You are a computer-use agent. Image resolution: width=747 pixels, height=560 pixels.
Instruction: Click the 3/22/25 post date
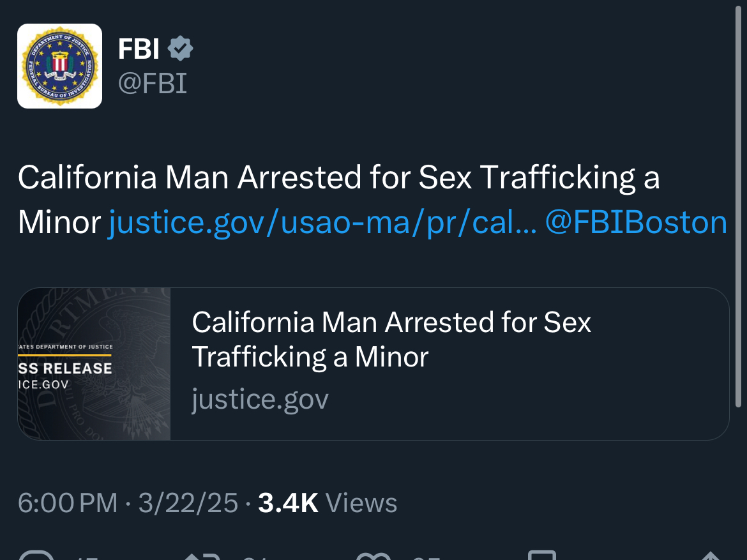coord(188,503)
